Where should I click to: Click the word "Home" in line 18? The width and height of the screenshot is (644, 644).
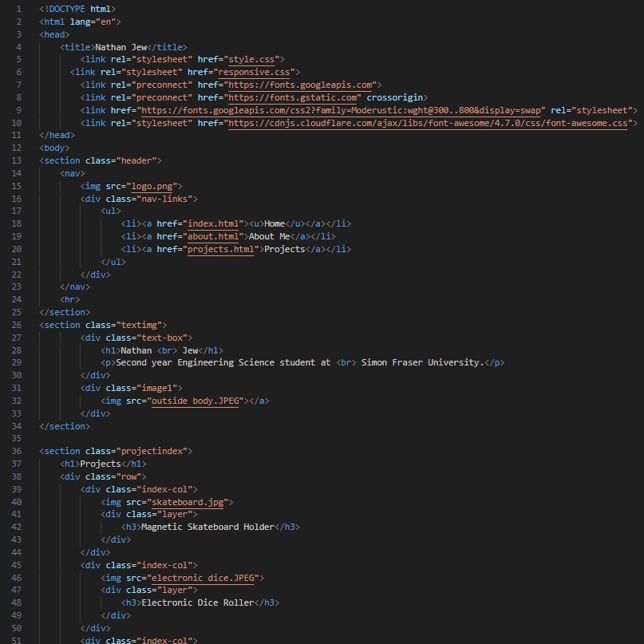275,223
